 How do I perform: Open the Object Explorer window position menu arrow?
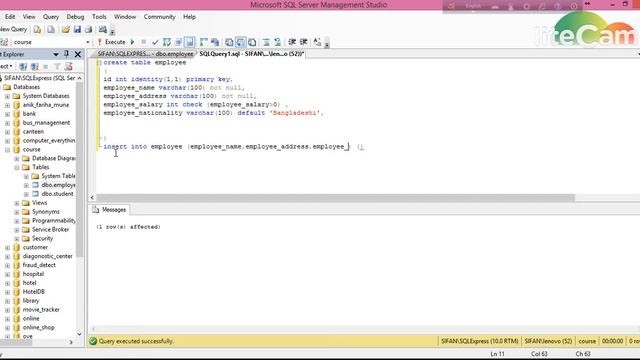coord(56,54)
